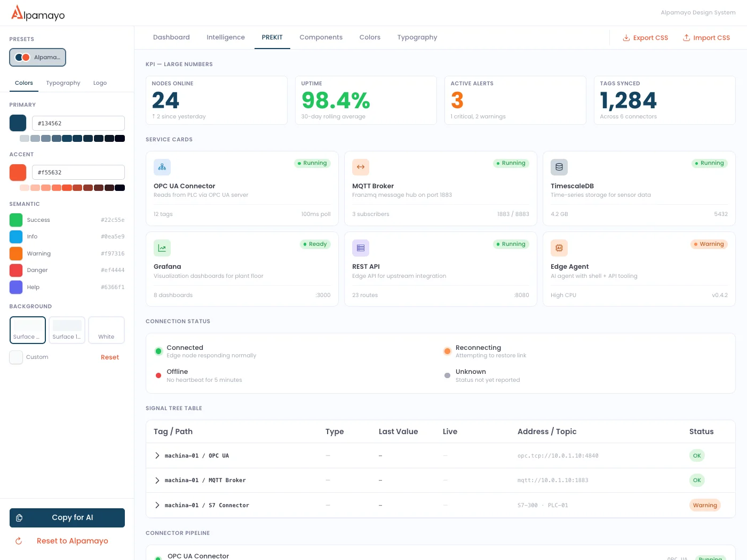Open the accent color swatch

18,172
